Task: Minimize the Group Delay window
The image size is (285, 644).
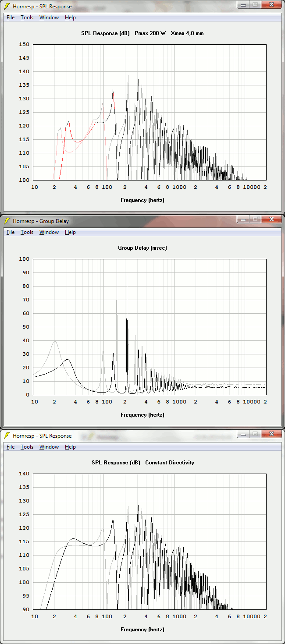Action: (x=243, y=219)
